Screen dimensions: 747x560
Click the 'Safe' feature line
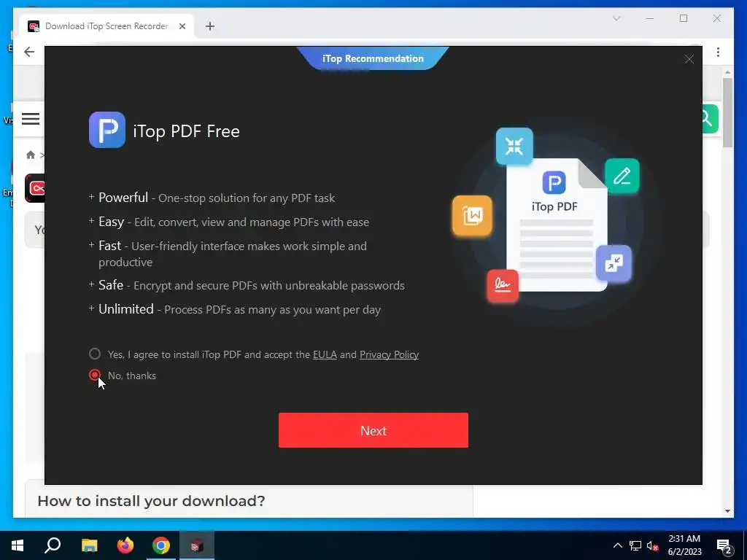pos(247,285)
